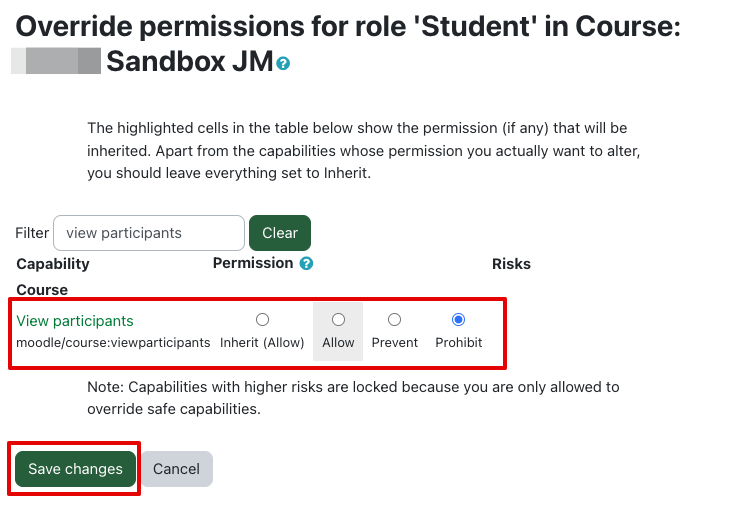The height and width of the screenshot is (518, 743).
Task: Click the Risks column header
Action: pos(511,264)
